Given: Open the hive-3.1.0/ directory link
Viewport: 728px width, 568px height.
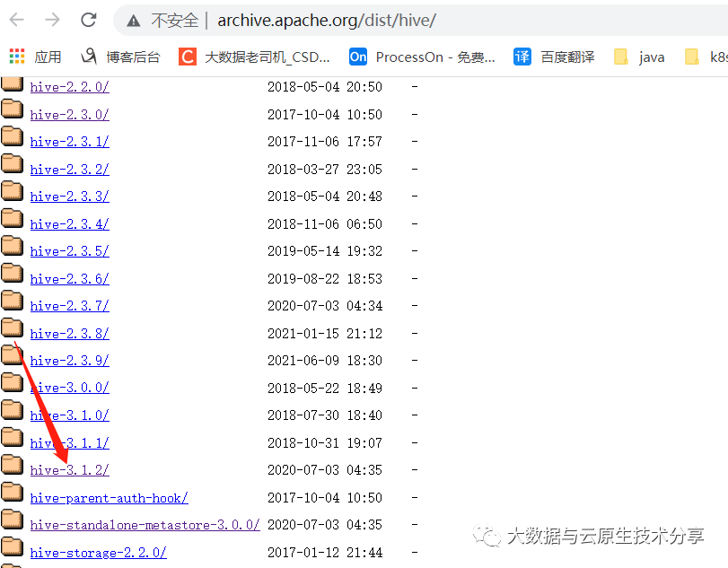Looking at the screenshot, I should pos(70,415).
